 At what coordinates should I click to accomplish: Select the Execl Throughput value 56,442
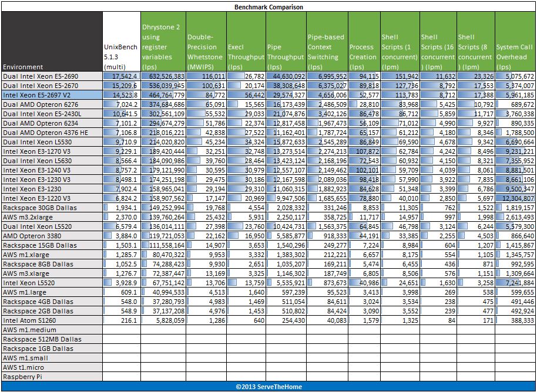pyautogui.click(x=246, y=94)
